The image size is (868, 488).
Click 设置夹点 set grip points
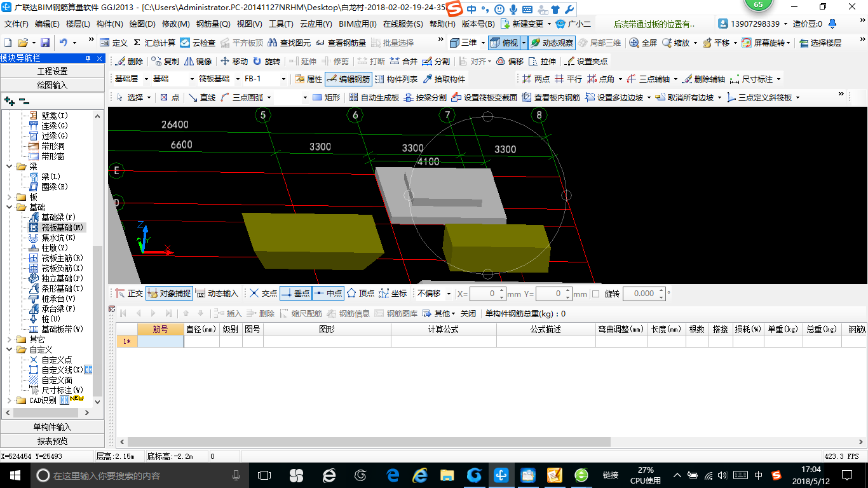(586, 61)
